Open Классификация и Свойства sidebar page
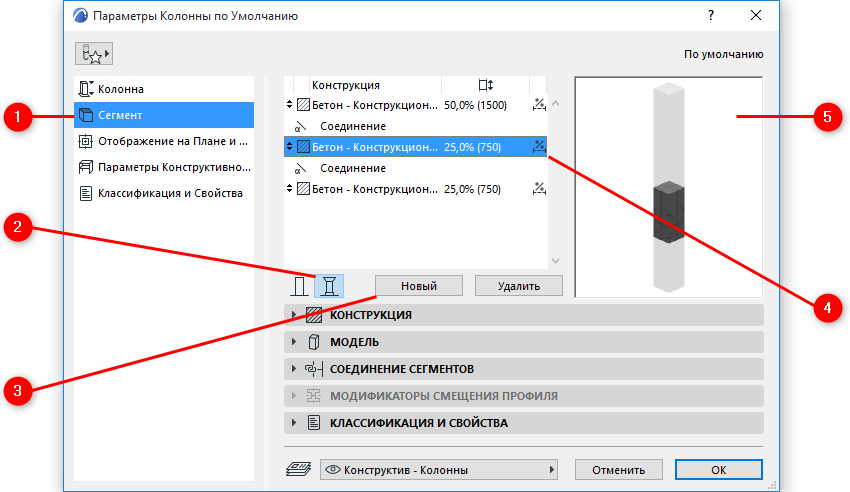Screen dimensions: 850x492 (164, 193)
